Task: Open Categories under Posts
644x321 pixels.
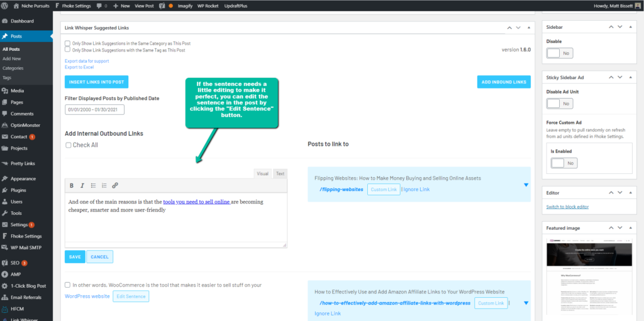Action: pyautogui.click(x=13, y=68)
